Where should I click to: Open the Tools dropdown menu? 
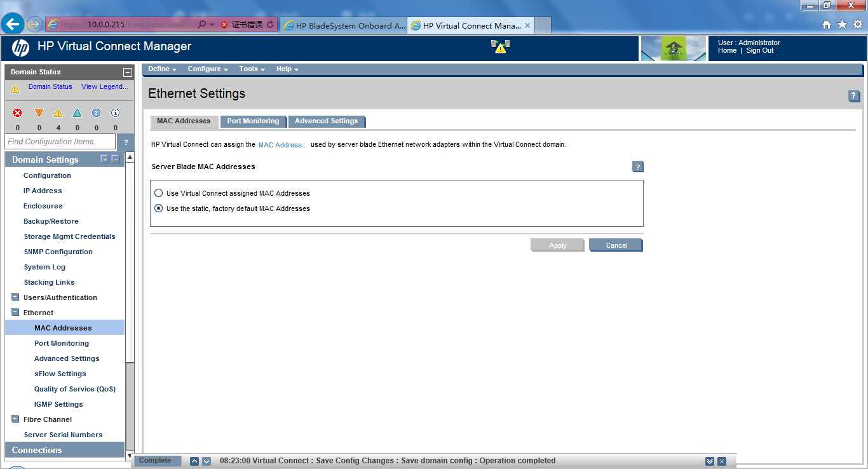pos(252,69)
